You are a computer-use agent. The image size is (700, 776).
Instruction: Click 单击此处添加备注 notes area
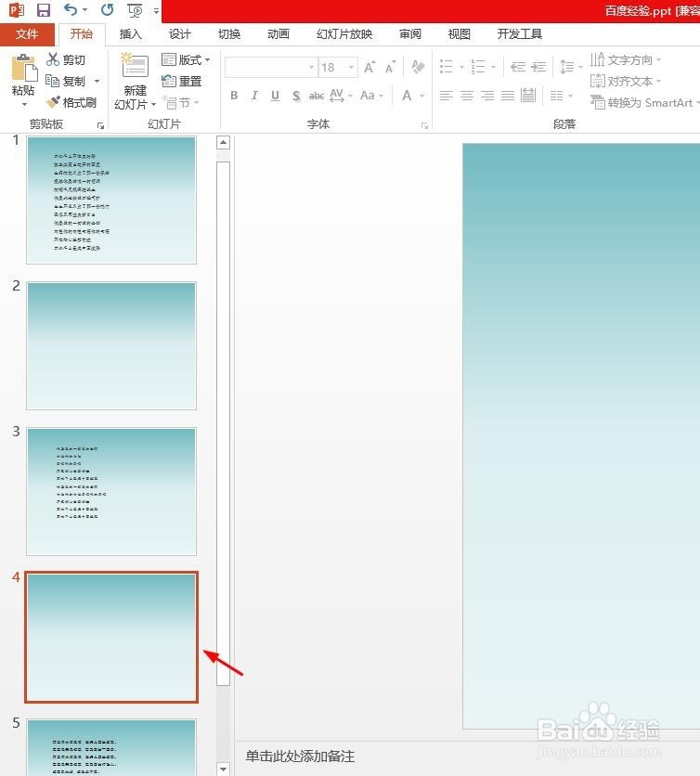(301, 757)
